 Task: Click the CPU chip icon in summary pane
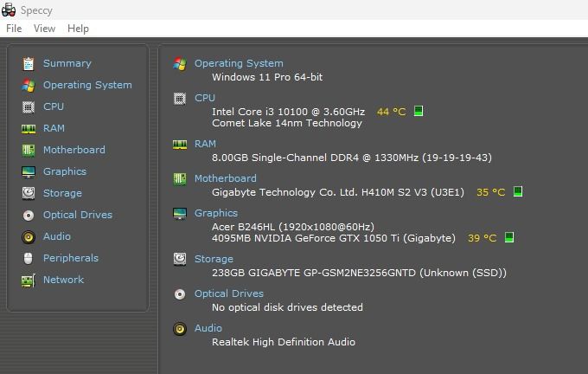click(180, 99)
